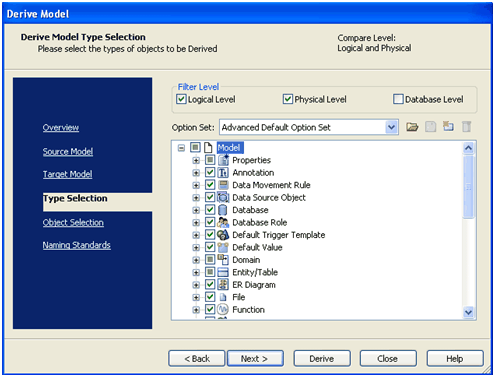Click the Help button
The width and height of the screenshot is (495, 377).
point(455,359)
